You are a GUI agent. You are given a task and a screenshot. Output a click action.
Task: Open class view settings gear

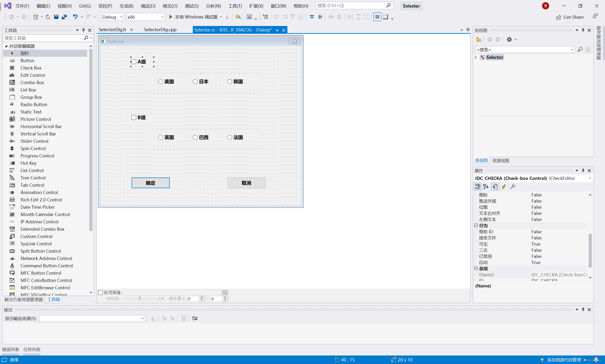[509, 39]
